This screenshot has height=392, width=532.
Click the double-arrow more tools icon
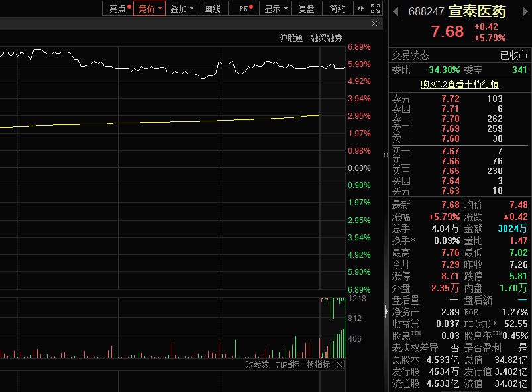(x=360, y=9)
